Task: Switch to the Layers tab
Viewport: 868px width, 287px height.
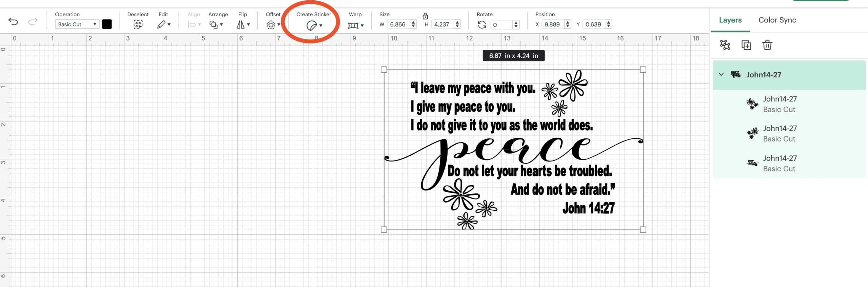Action: [x=730, y=20]
